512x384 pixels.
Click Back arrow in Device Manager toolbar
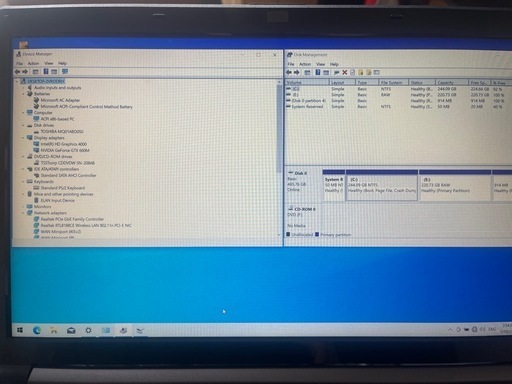point(18,71)
